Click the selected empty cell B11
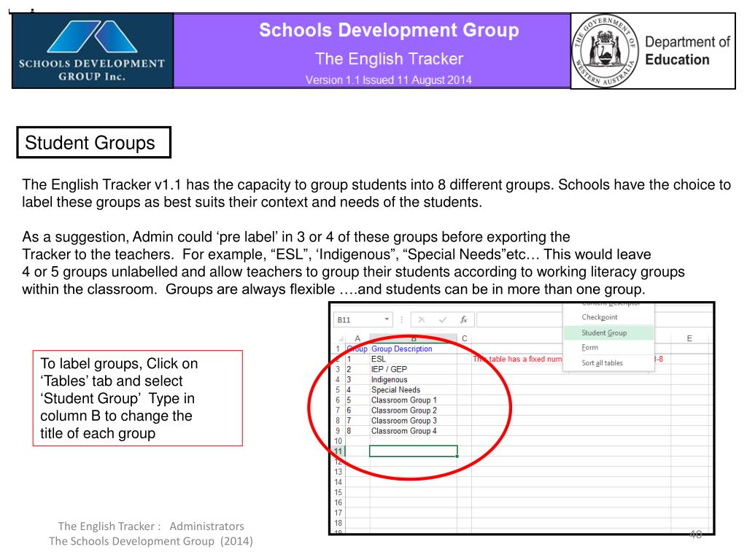The image size is (747, 560). 414,451
